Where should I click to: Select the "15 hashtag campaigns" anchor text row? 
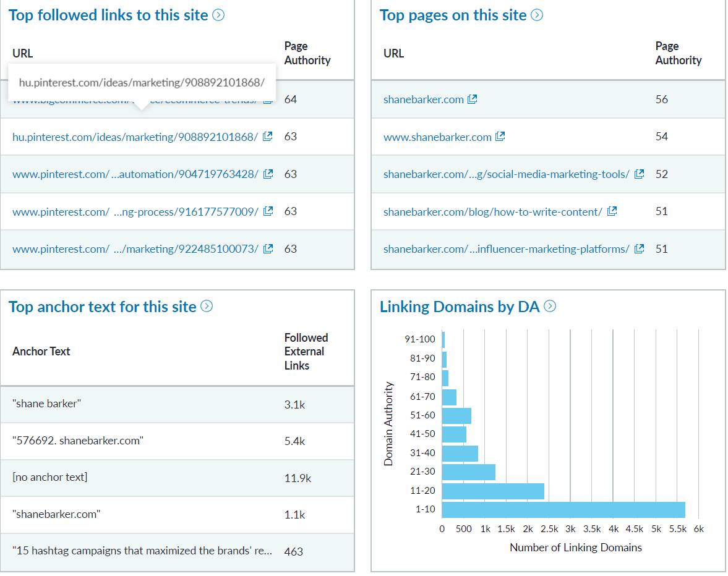177,551
